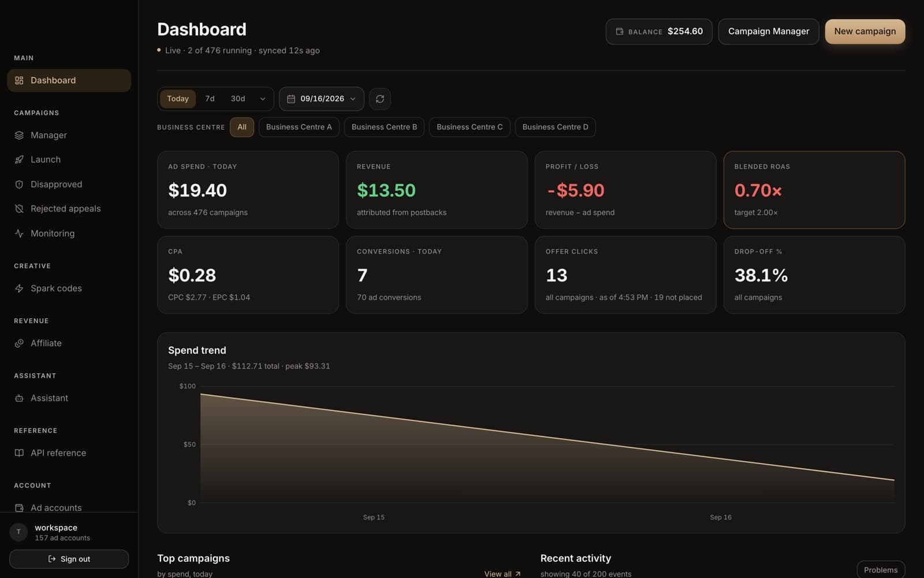Click the Ad accounts wallet icon
The image size is (924, 578).
19,508
